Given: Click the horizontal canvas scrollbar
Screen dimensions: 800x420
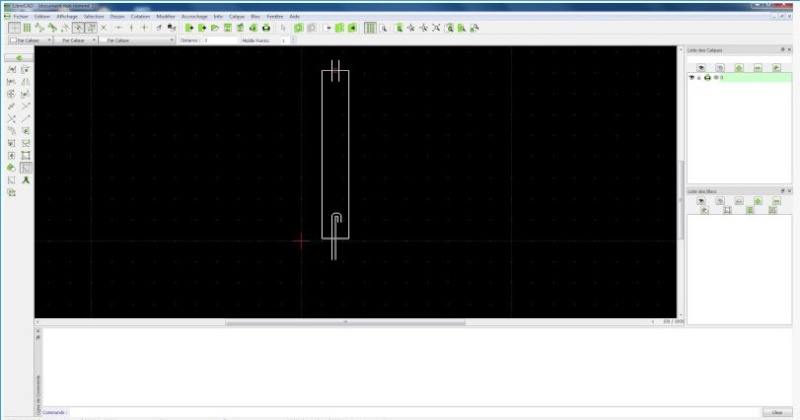Looking at the screenshot, I should point(345,322).
